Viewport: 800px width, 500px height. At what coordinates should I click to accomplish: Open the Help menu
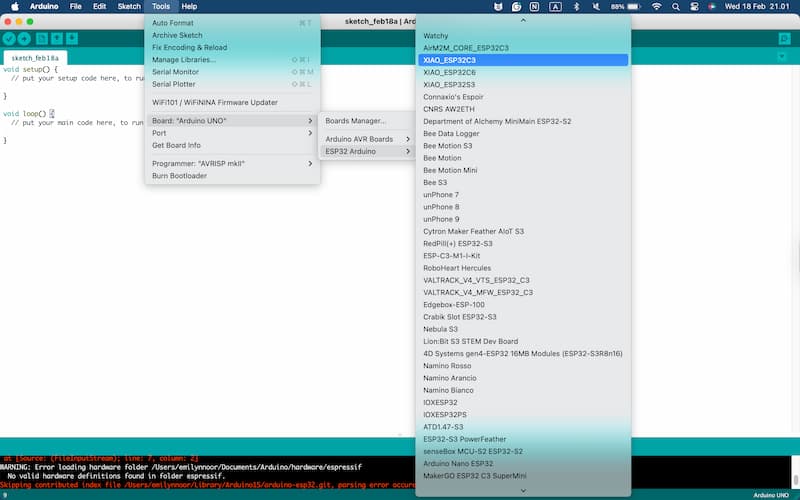coord(189,7)
